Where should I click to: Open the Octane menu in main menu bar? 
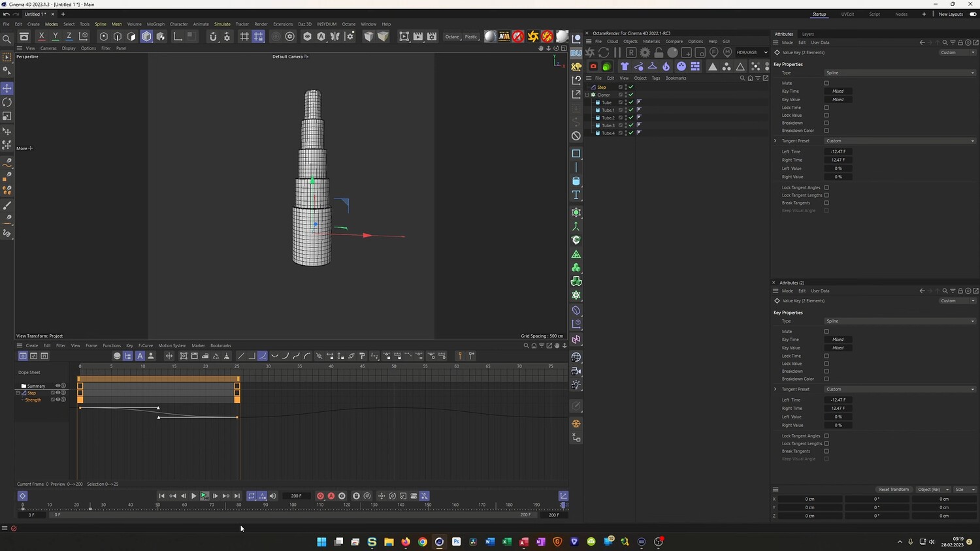[x=348, y=24]
